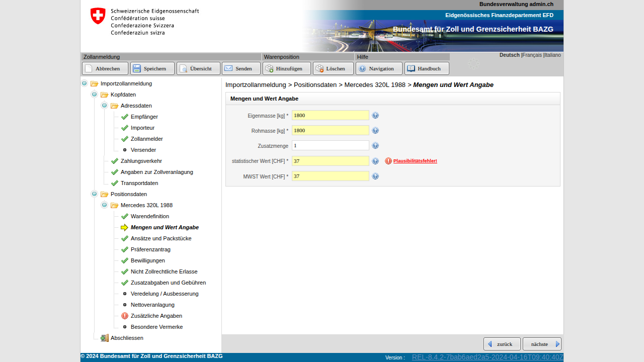644x362 pixels.
Task: Click the Hinzufügen add position button
Action: pos(286,68)
